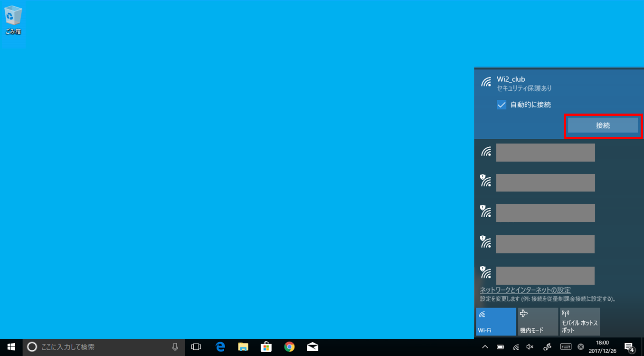Open Task View from the taskbar

[196, 347]
